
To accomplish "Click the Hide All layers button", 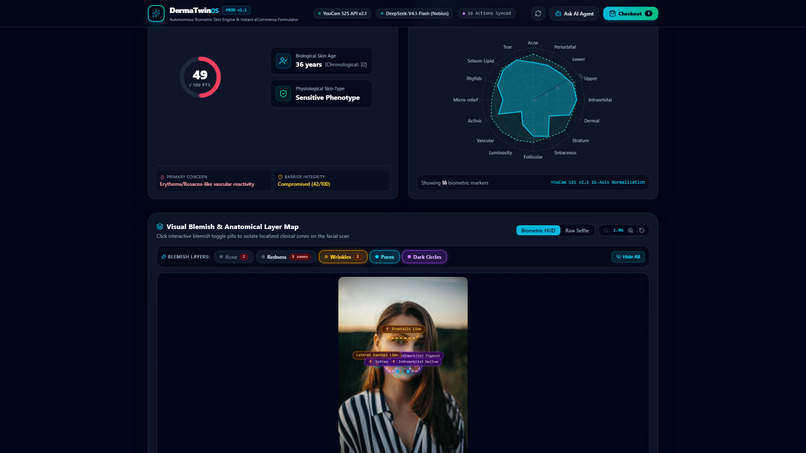I will pos(628,257).
